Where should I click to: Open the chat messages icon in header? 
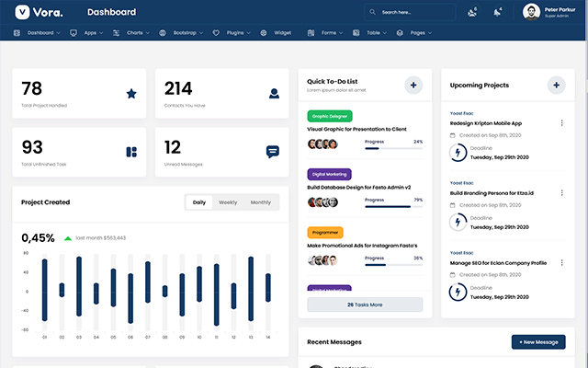(x=471, y=12)
